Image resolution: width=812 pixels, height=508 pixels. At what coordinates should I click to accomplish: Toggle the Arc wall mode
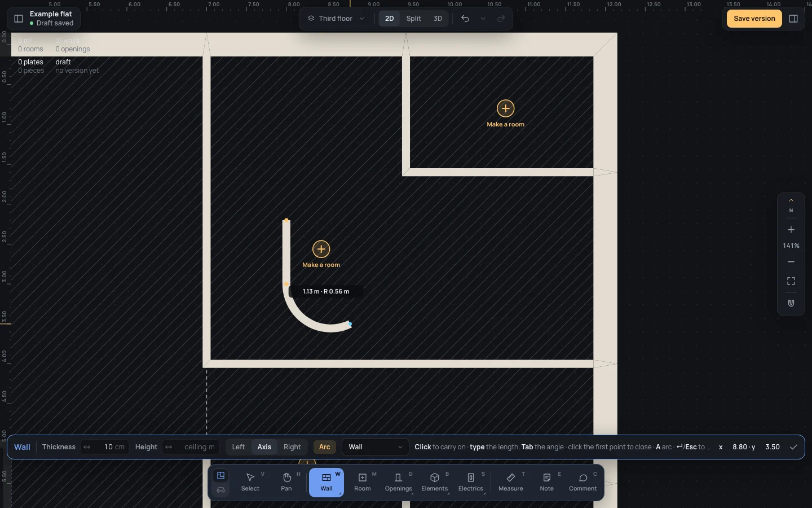click(x=325, y=447)
